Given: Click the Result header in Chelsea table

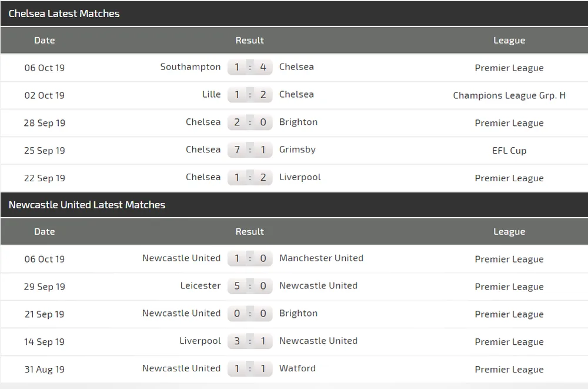Looking at the screenshot, I should click(x=250, y=41).
